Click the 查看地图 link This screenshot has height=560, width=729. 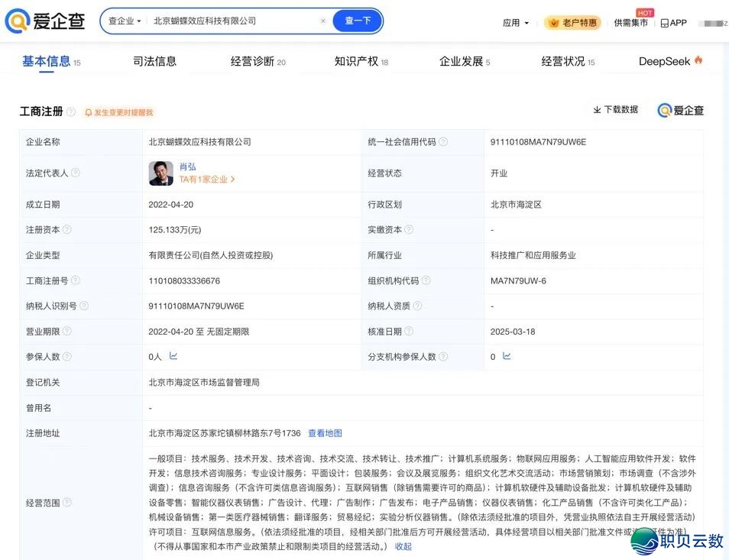tap(325, 433)
